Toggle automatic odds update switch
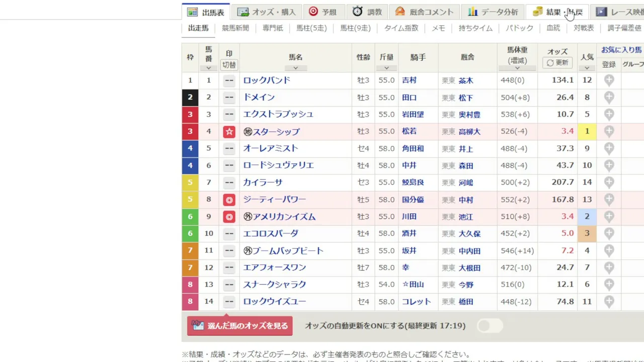Viewport: 644px width, 362px height. [x=490, y=326]
